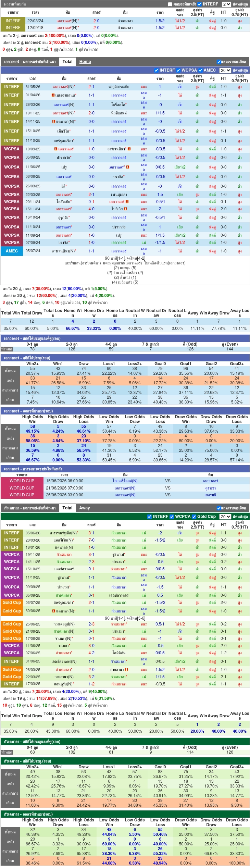Toggle Gold Cup filter in Guatemala results
Viewport: 250px width, 868px height.
tap(194, 517)
